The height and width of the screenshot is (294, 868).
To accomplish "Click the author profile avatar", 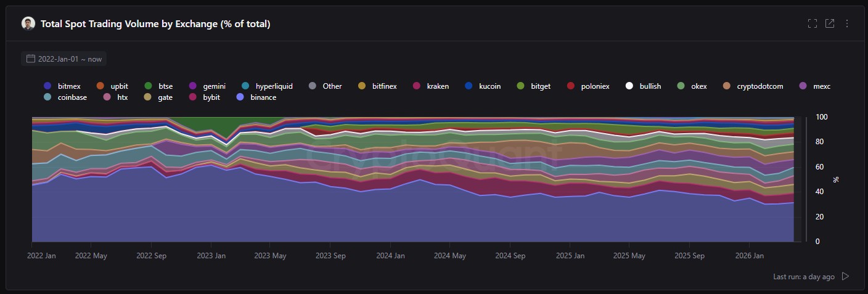I will (x=28, y=23).
